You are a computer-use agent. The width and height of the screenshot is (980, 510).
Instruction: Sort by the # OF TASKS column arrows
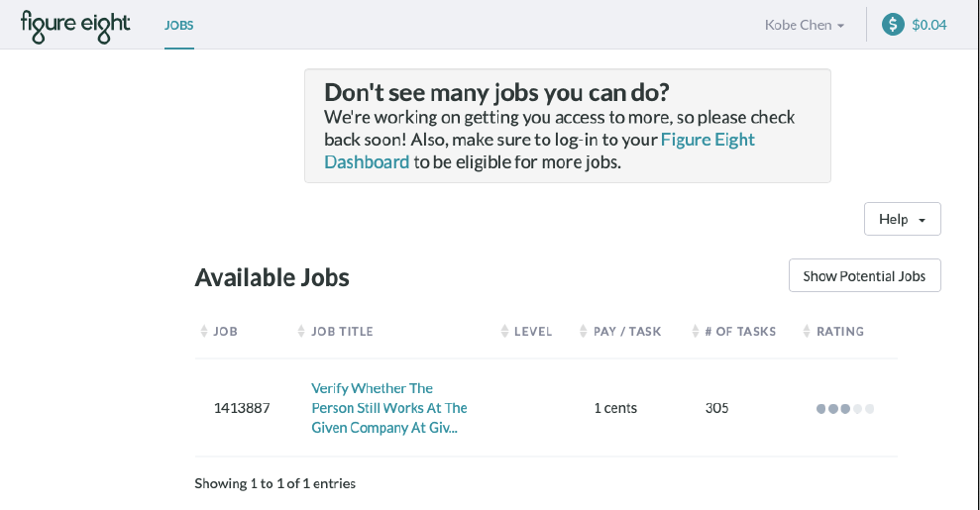tap(695, 332)
